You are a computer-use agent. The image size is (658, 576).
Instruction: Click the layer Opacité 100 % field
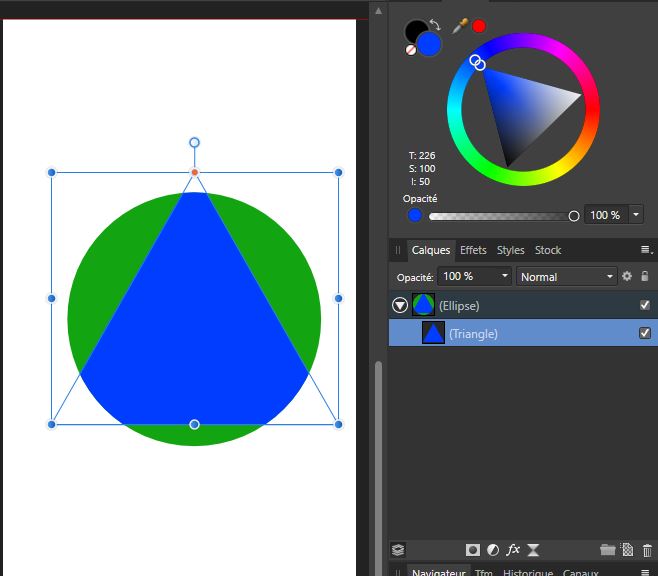click(467, 276)
